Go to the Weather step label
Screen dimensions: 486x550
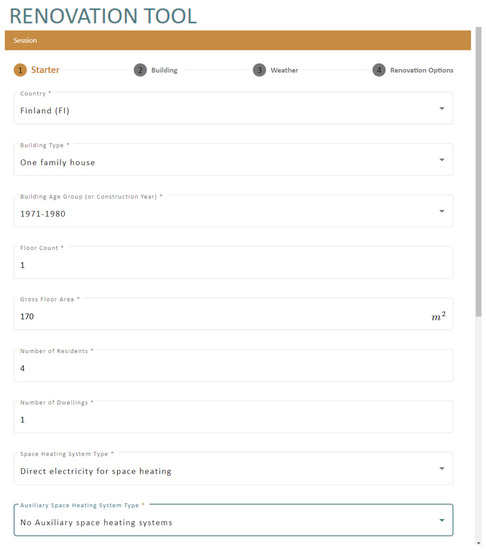click(284, 70)
